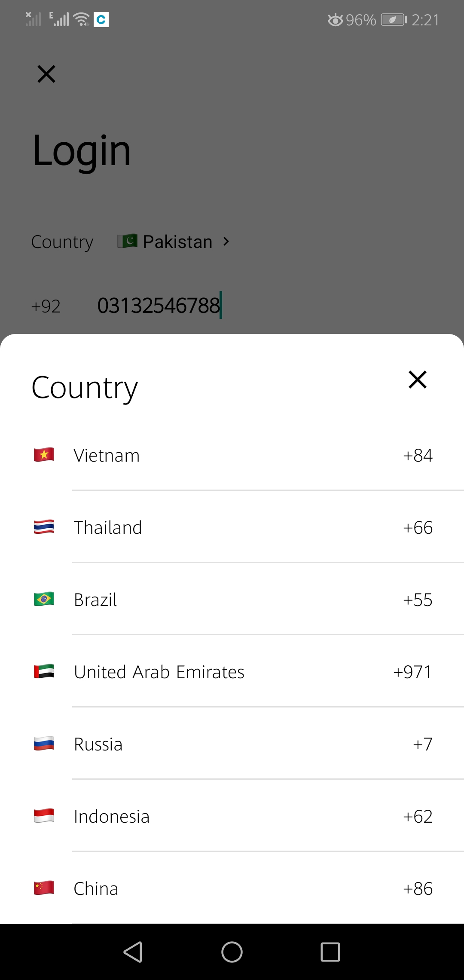Choose the +7 dialing code
The image size is (464, 980).
pos(422,744)
